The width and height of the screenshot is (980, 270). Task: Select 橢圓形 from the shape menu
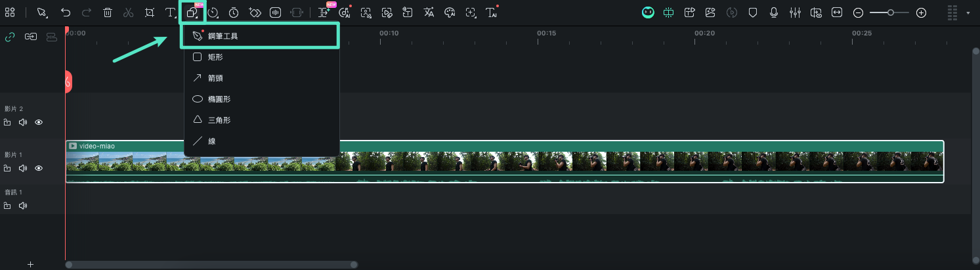point(219,99)
